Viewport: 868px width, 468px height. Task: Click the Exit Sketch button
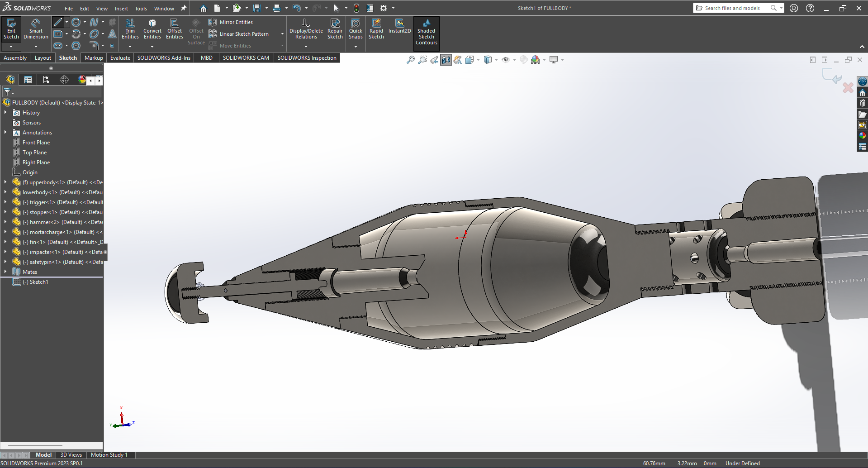click(11, 29)
